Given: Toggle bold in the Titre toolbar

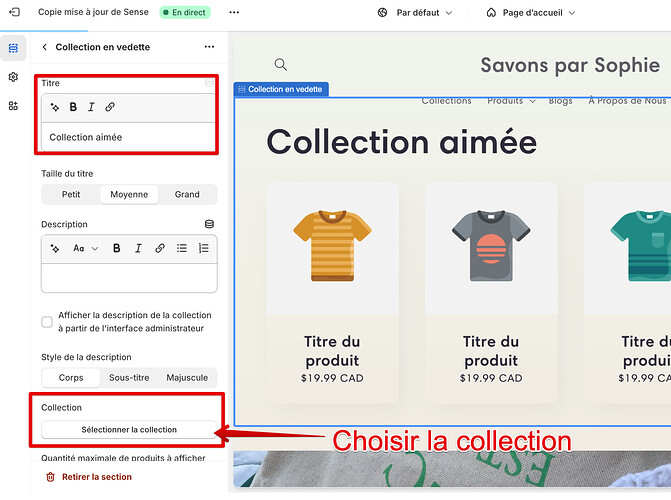Looking at the screenshot, I should pos(73,107).
